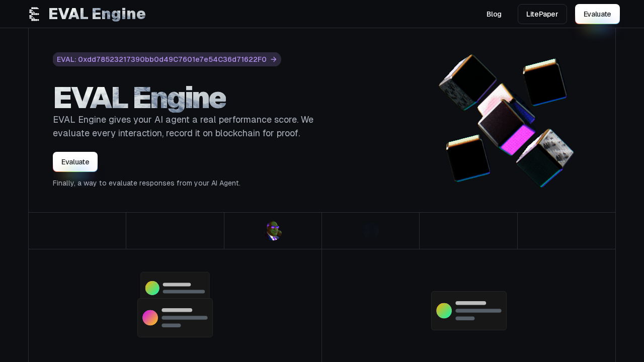
Task: Click the tagline below the Evaluate button
Action: [x=146, y=183]
